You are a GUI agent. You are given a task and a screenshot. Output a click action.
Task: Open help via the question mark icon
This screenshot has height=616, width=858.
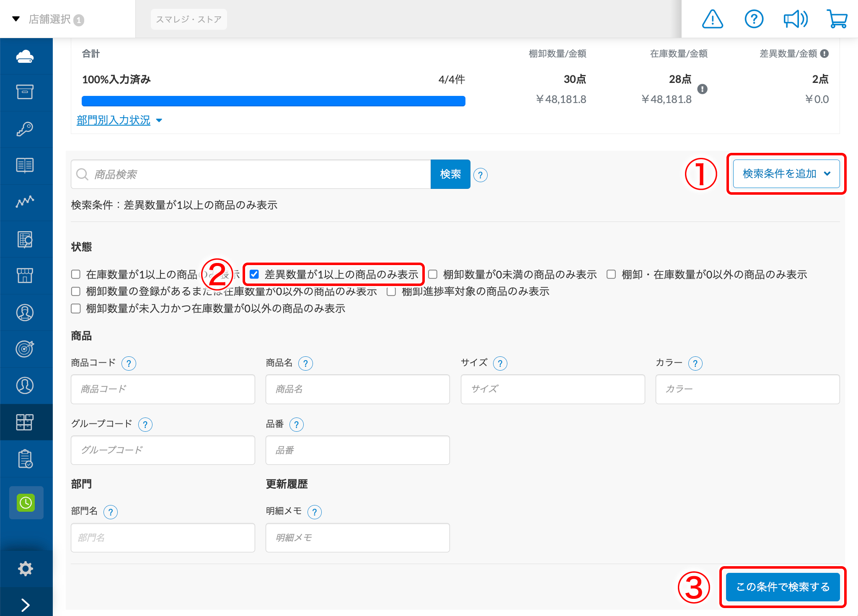754,18
